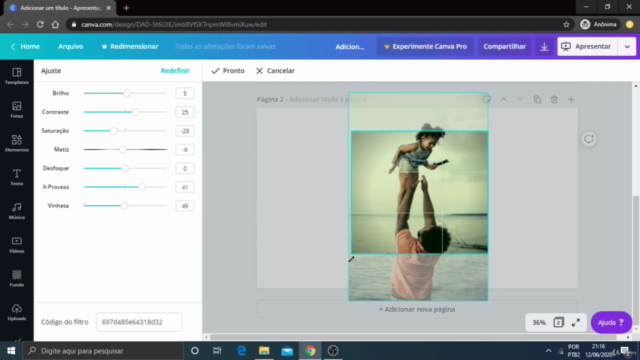640x360 pixels.
Task: Reload the browser page
Action: click(40, 24)
